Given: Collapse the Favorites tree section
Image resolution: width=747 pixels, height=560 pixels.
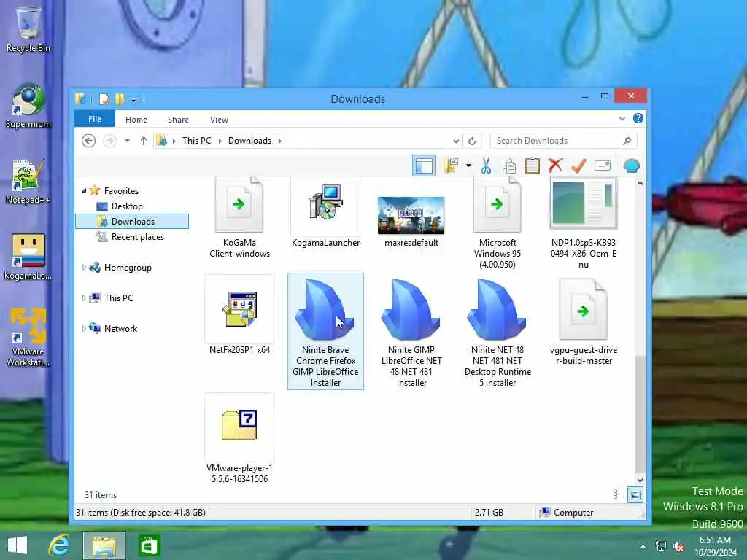Looking at the screenshot, I should 84,190.
